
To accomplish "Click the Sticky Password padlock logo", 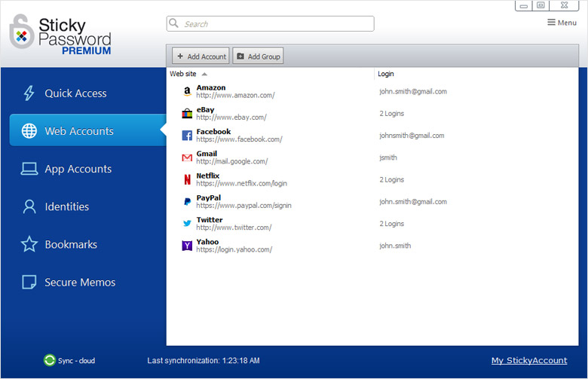I will [x=21, y=32].
